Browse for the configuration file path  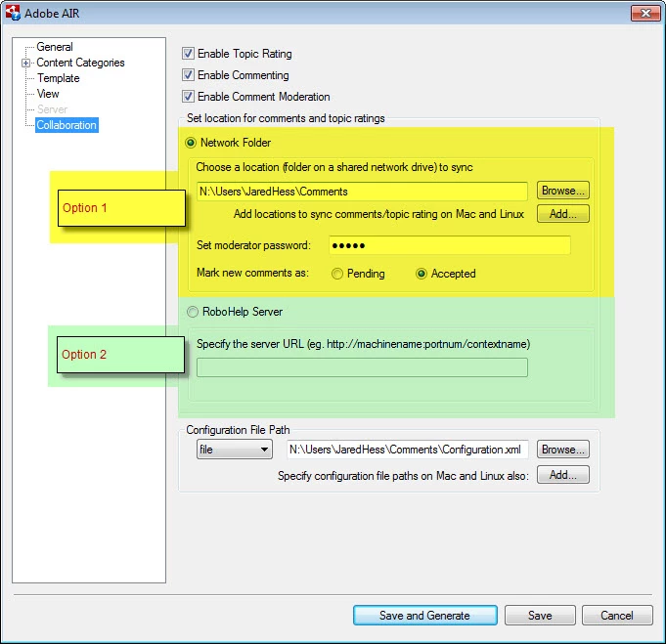coord(562,450)
